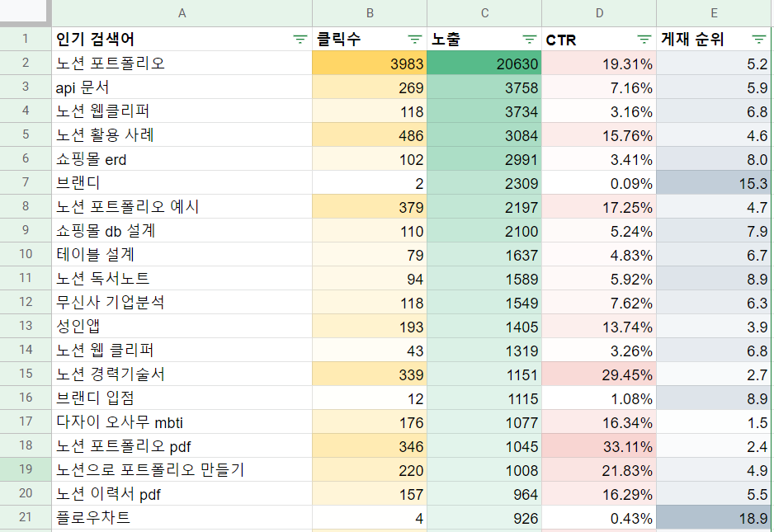The height and width of the screenshot is (532, 774).
Task: Select cell 노션 활용 사례
Action: tap(182, 134)
